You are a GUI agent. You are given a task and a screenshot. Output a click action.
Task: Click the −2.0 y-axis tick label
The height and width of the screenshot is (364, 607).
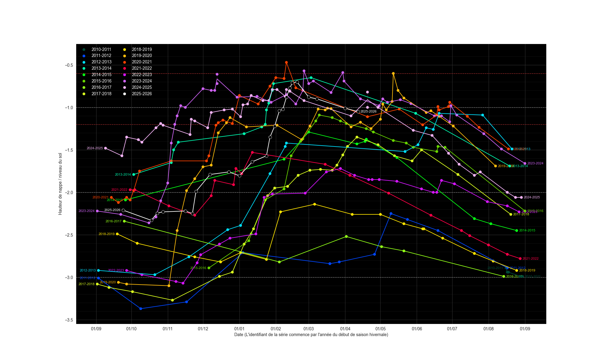(69, 193)
